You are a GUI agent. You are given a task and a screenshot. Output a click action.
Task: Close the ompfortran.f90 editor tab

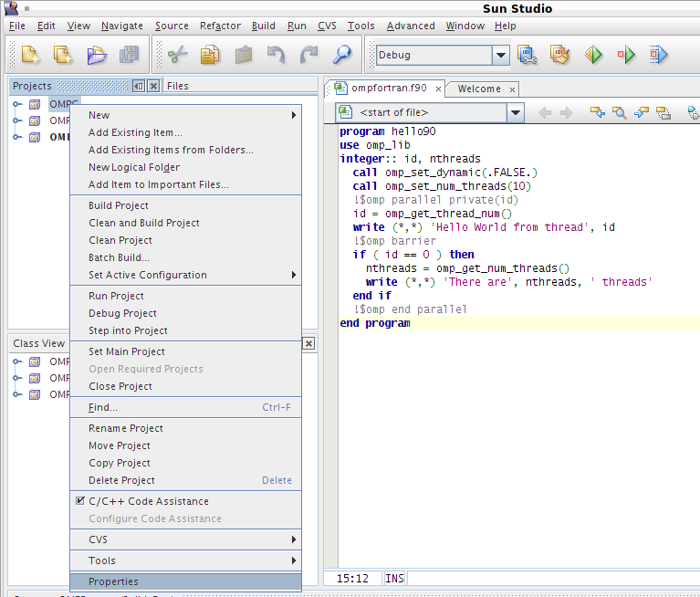coord(438,89)
